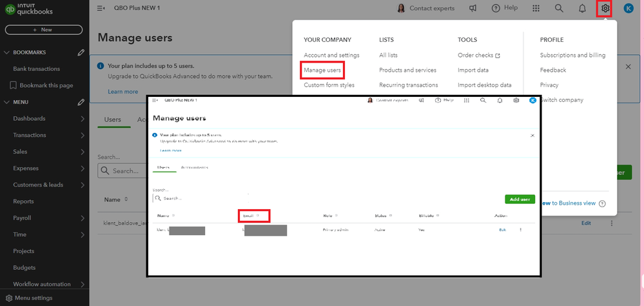Click the Contact experts label
644x306 pixels.
pyautogui.click(x=432, y=8)
